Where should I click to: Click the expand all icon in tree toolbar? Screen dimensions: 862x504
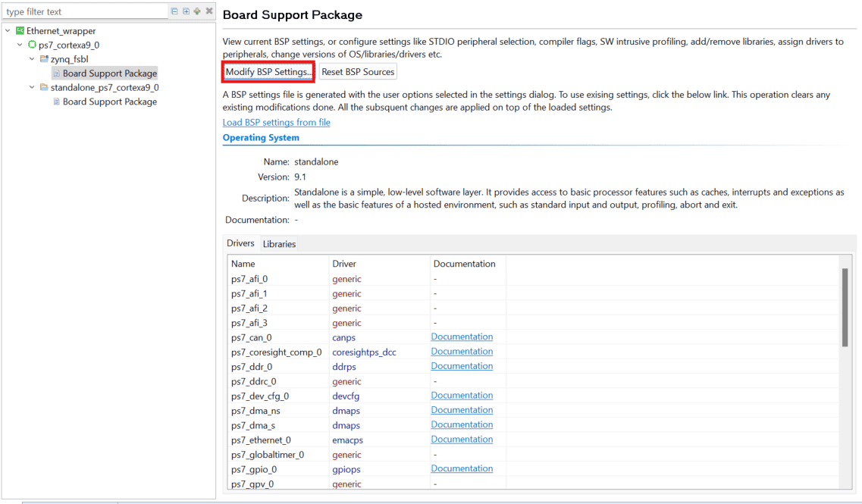[x=186, y=11]
